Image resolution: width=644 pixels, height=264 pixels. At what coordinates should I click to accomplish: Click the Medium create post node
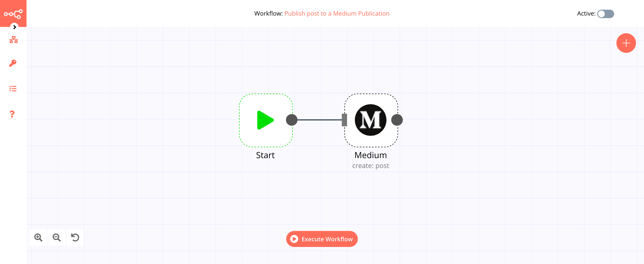point(370,120)
